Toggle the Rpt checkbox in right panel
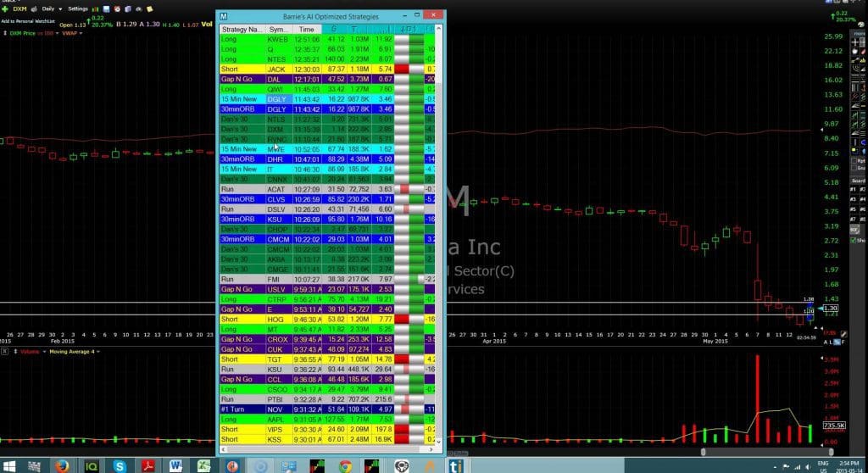This screenshot has height=473, width=868. [854, 160]
